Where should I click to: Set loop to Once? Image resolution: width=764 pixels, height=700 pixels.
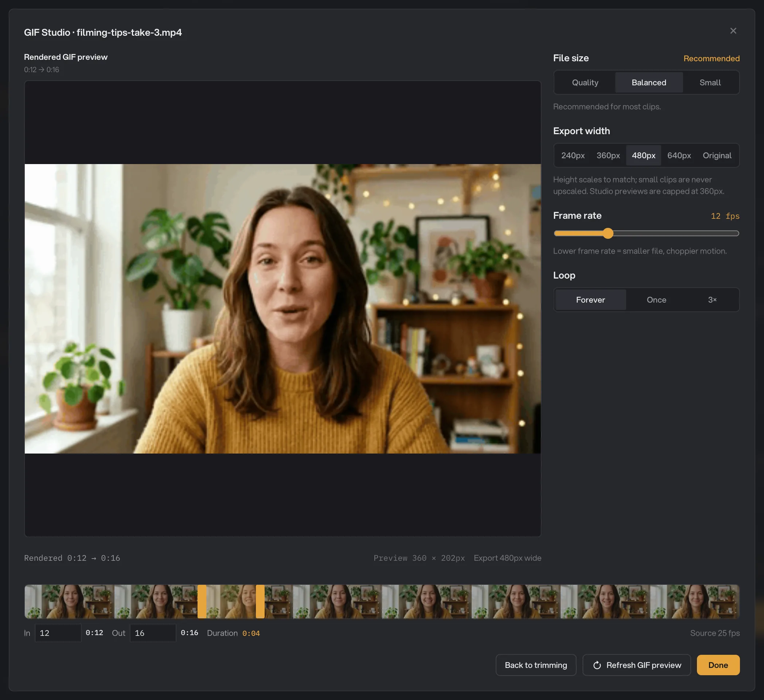click(x=656, y=300)
